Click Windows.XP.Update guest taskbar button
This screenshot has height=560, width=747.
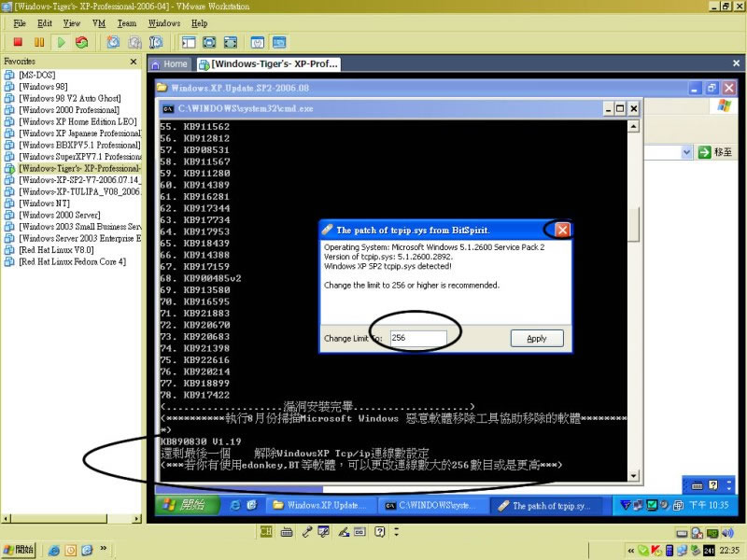tap(320, 505)
